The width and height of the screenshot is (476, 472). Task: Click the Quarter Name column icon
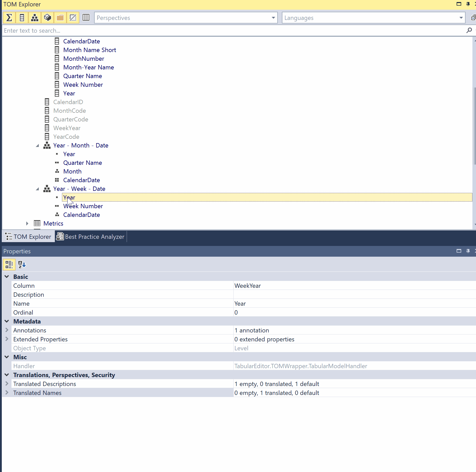coord(57,76)
